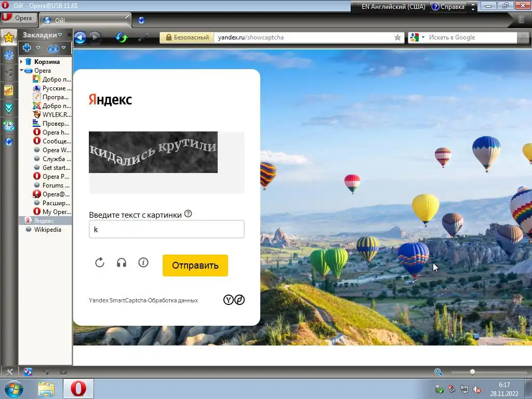Image resolution: width=532 pixels, height=399 pixels.
Task: Collapse the Opera bookmarks folder
Action: pos(21,71)
